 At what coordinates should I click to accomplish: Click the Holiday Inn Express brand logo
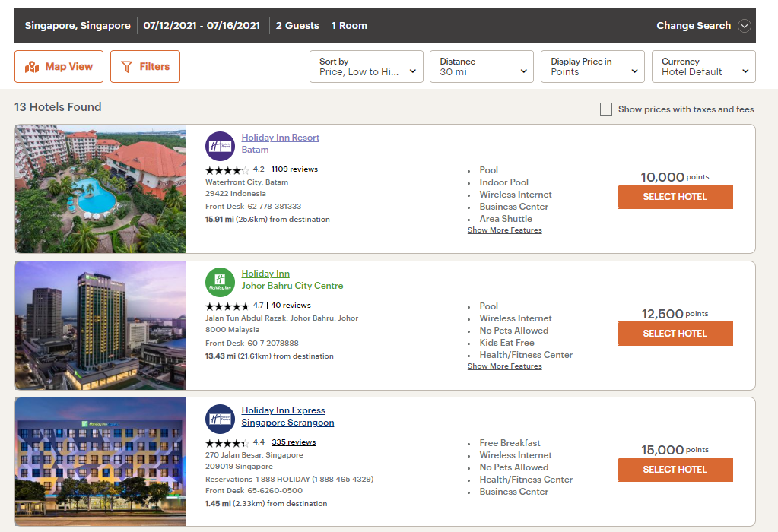click(x=220, y=418)
